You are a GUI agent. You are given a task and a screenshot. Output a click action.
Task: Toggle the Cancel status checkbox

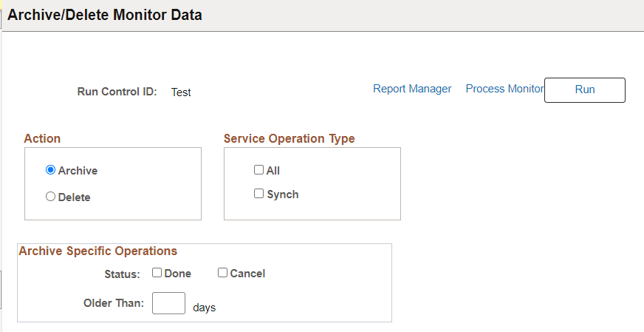tap(223, 273)
